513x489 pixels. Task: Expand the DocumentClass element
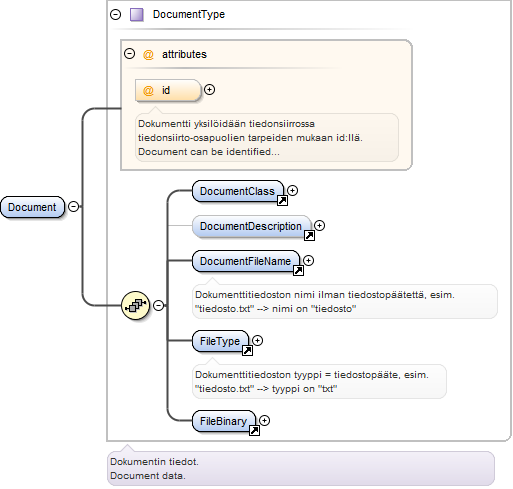pyautogui.click(x=292, y=191)
